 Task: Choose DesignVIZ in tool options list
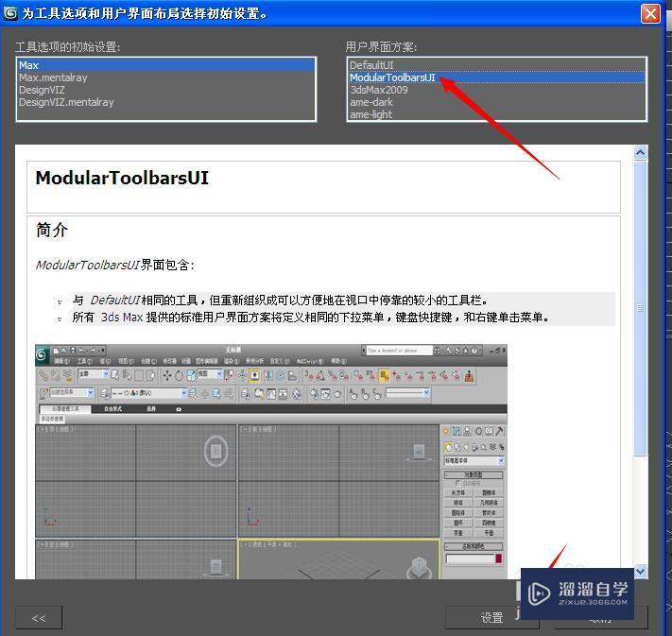[x=165, y=90]
